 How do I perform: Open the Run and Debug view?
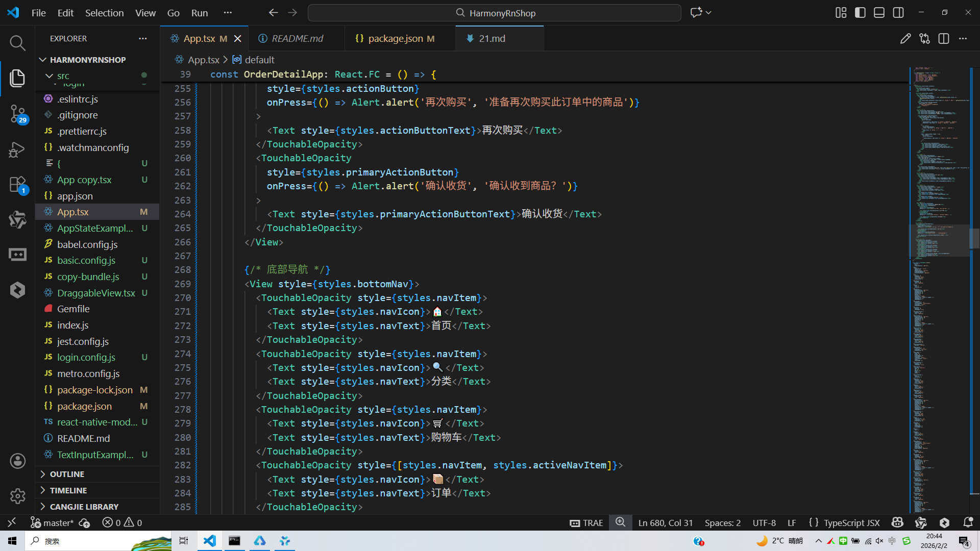17,149
